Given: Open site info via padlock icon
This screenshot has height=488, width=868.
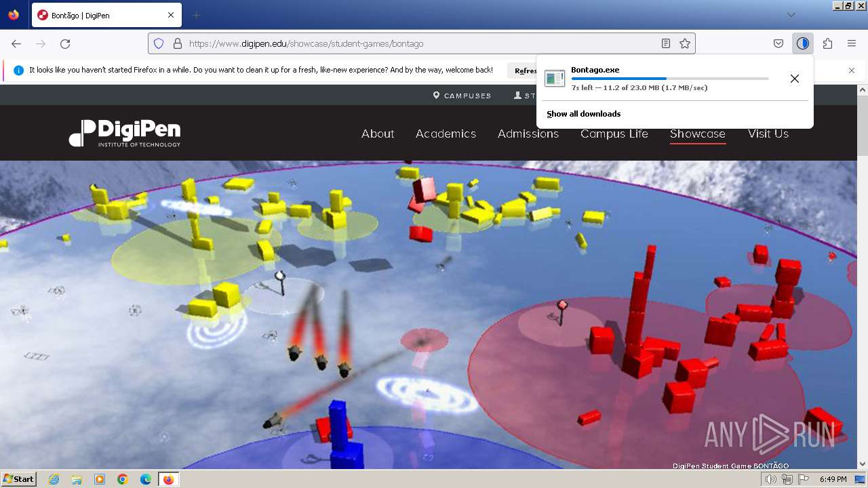Looking at the screenshot, I should click(x=178, y=43).
